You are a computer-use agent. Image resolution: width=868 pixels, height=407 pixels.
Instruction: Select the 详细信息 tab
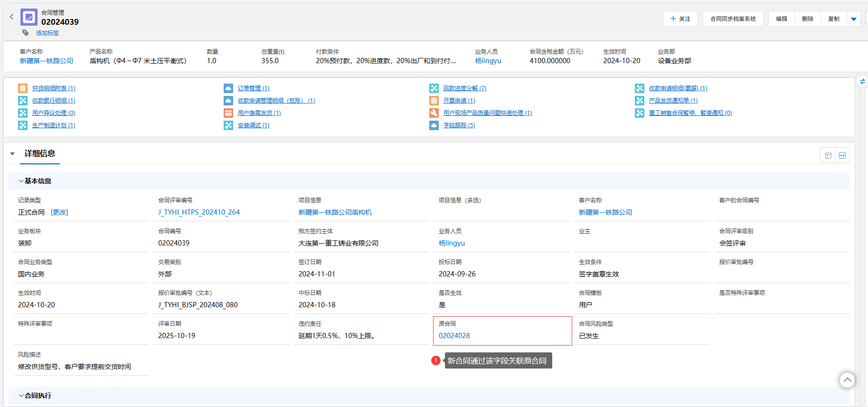coord(40,153)
